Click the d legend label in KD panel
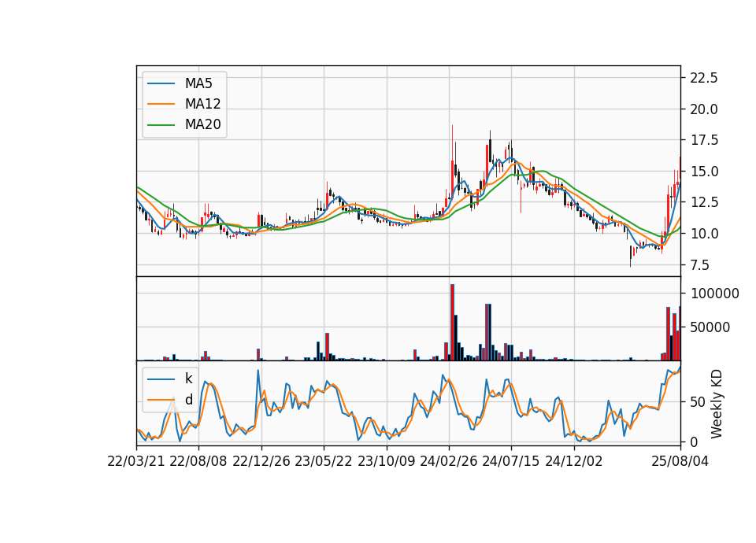This screenshot has width=756, height=543. (x=188, y=400)
